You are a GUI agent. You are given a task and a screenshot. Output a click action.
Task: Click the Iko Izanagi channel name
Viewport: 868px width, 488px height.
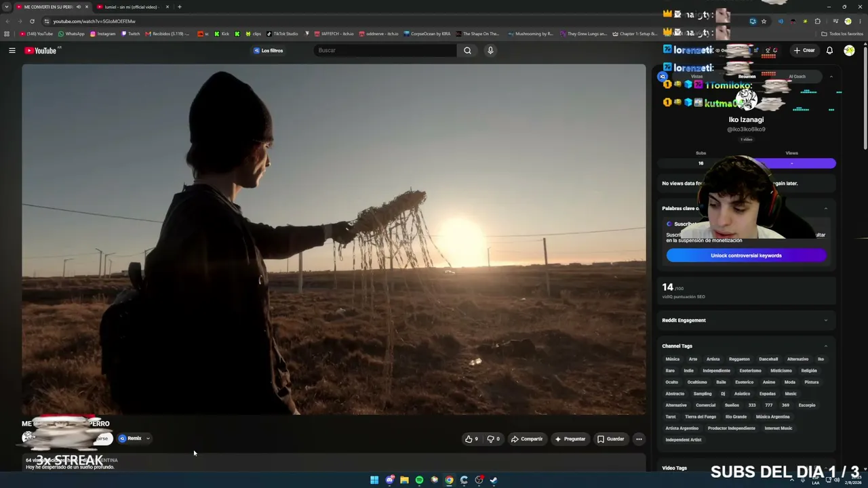746,120
